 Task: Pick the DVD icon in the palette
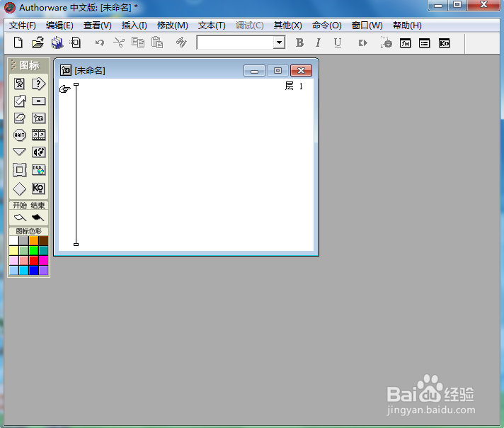coord(38,169)
